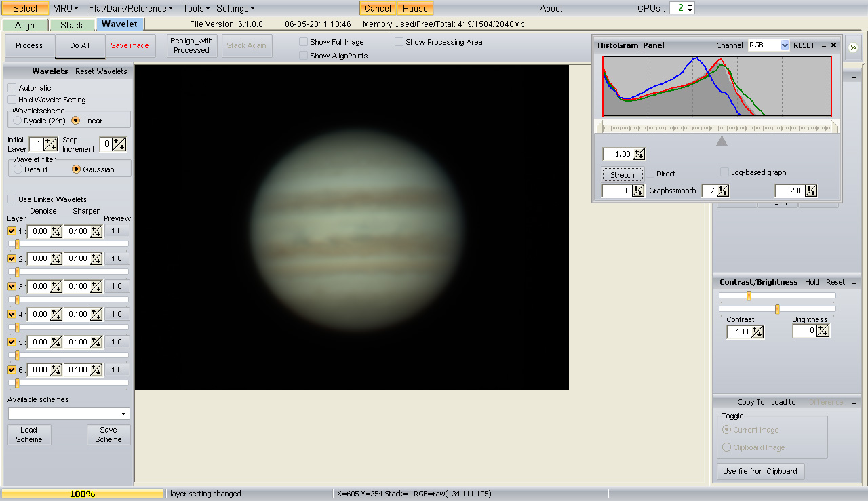Select the Dyadic (2^n) wavelet scheme
This screenshot has height=501, width=868.
click(18, 121)
